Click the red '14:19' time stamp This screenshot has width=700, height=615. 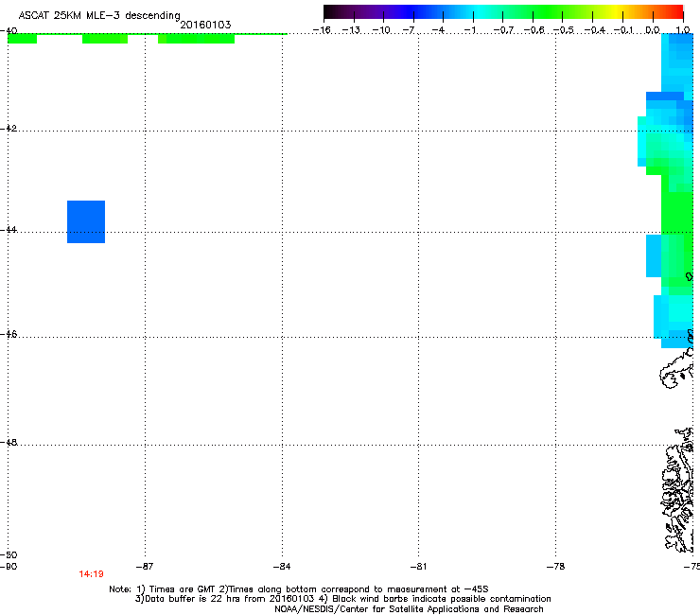pos(91,574)
